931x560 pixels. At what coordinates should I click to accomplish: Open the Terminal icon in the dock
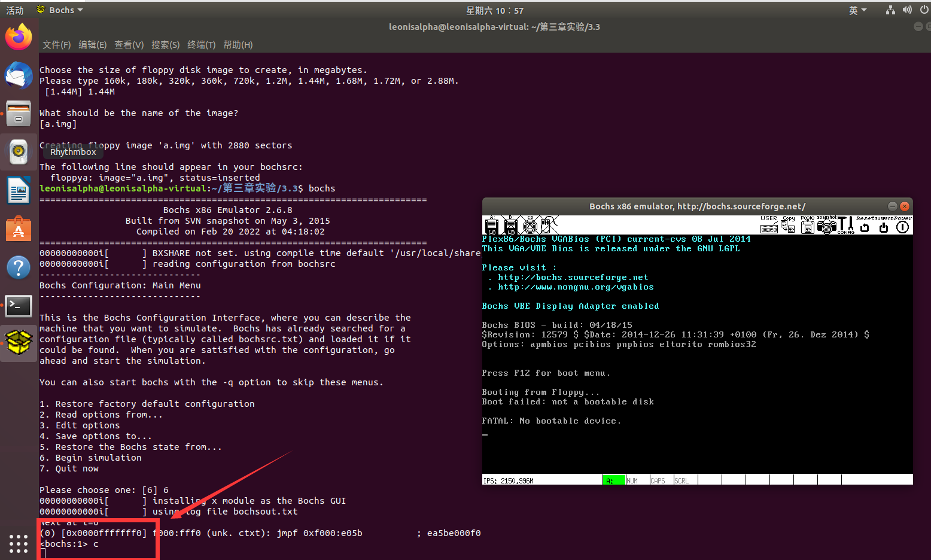click(x=19, y=306)
